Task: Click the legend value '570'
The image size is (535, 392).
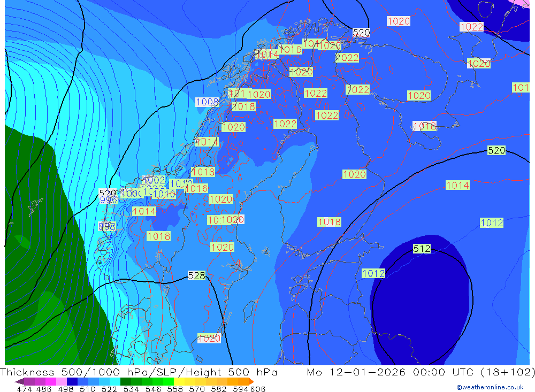Action: coord(197,389)
